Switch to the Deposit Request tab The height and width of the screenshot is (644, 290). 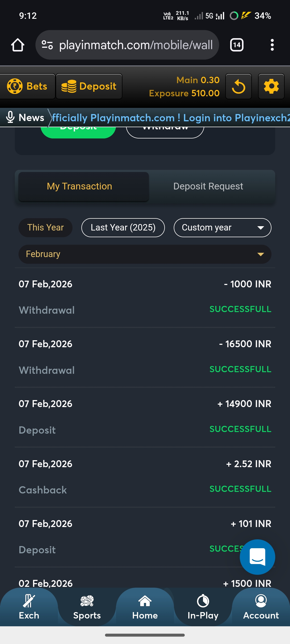coord(208,186)
